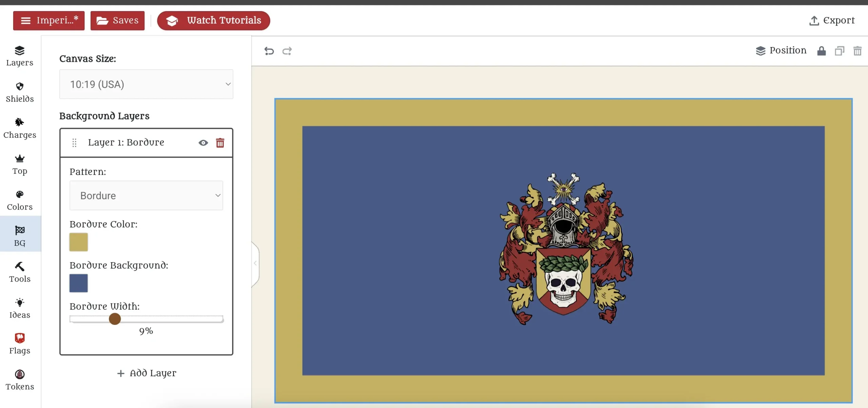The width and height of the screenshot is (868, 408).
Task: Click the redo arrow icon
Action: coord(287,51)
